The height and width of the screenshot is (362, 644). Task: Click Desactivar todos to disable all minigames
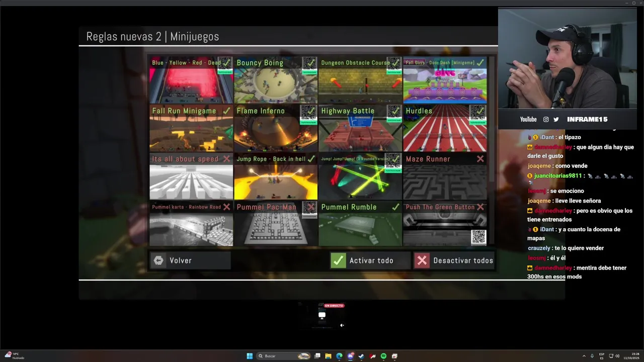tap(454, 260)
